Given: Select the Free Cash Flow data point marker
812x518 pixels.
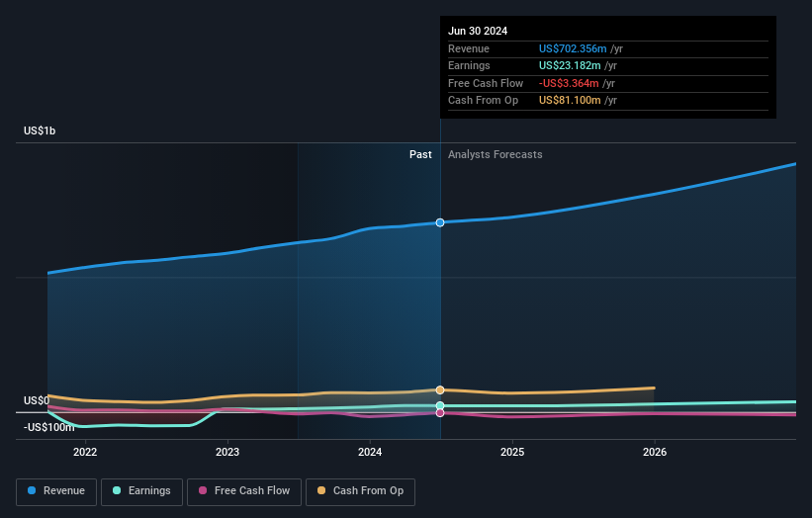Looking at the screenshot, I should (440, 413).
